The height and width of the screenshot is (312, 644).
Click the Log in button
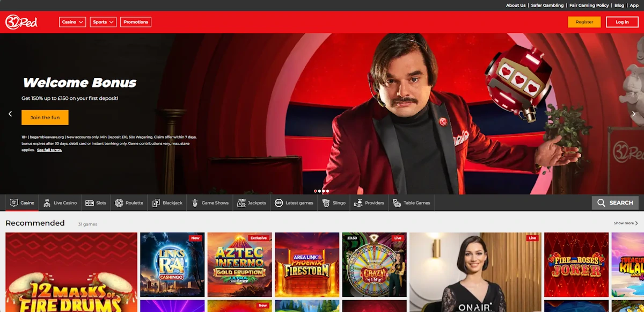coord(622,22)
